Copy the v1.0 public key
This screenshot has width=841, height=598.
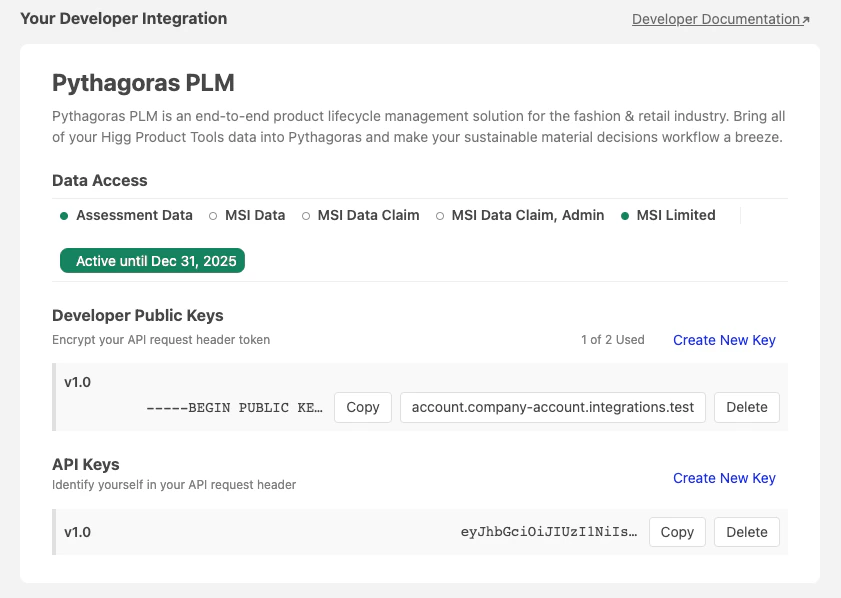tap(362, 407)
